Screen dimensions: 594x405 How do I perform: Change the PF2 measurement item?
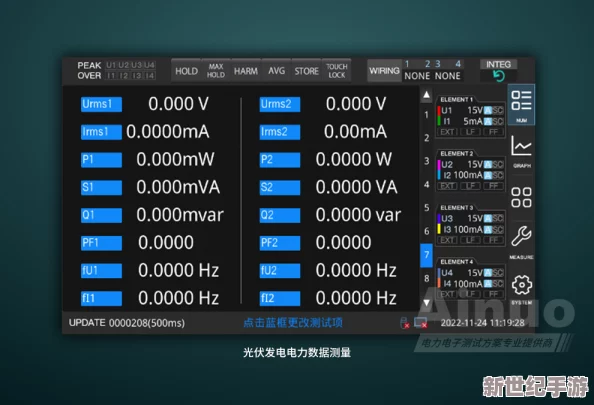280,243
